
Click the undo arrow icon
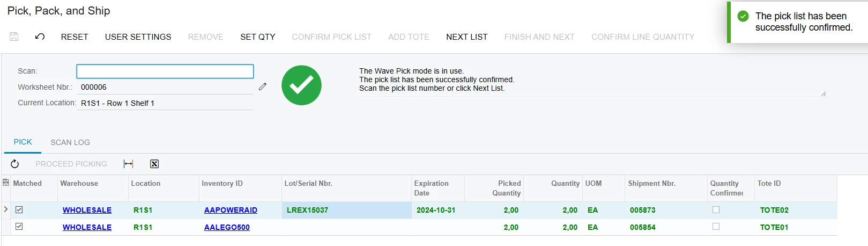40,37
